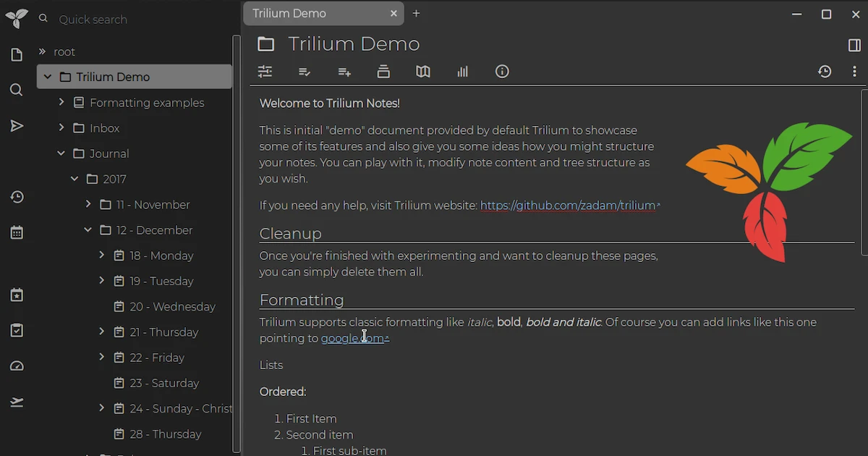Open Owned Attributes via the checked-list icon
This screenshot has width=868, height=456.
tap(305, 72)
